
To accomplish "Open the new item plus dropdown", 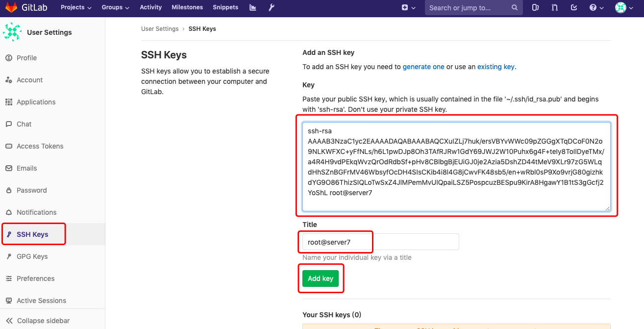I will click(408, 7).
